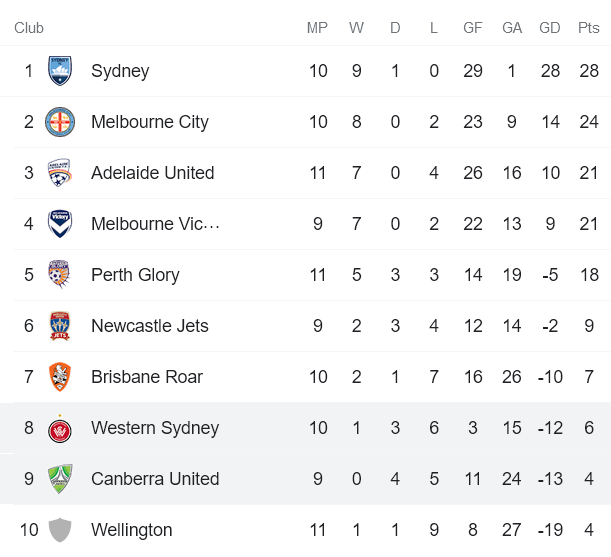This screenshot has height=557, width=611.
Task: Open the Perth Glory team link
Action: coord(135,275)
